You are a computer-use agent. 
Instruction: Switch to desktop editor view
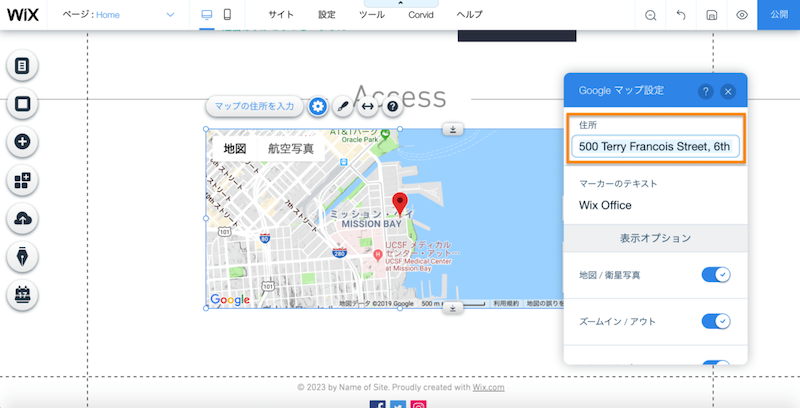207,15
